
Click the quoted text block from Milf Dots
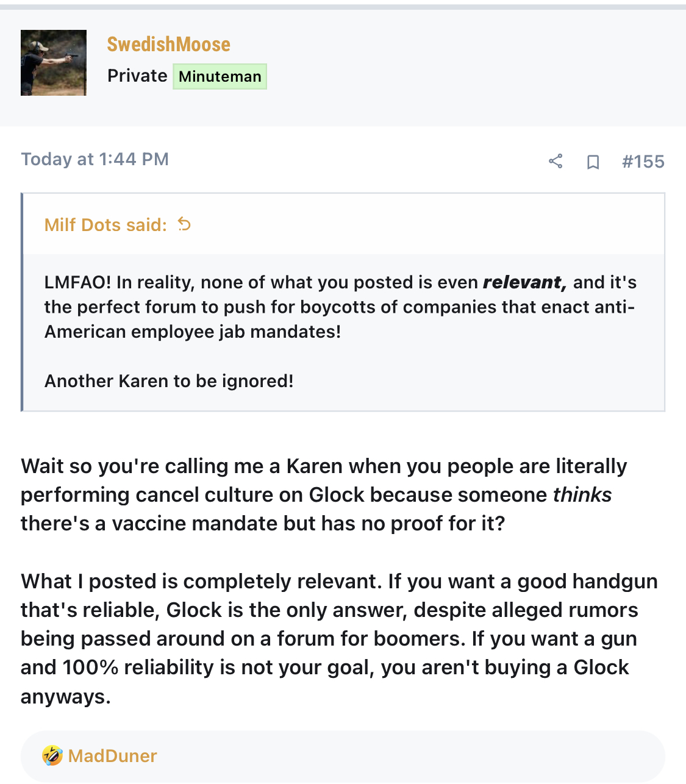coord(343,332)
